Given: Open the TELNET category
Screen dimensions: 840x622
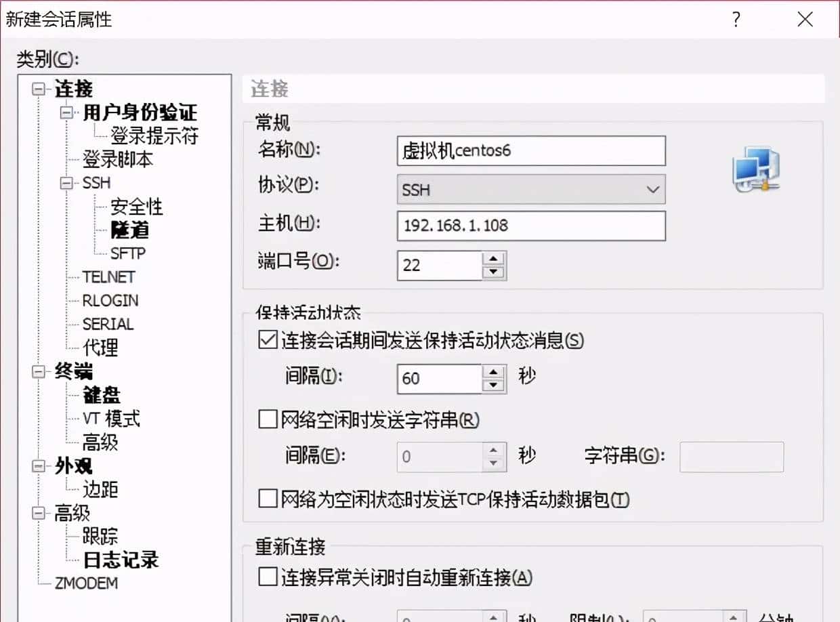Looking at the screenshot, I should (x=110, y=276).
